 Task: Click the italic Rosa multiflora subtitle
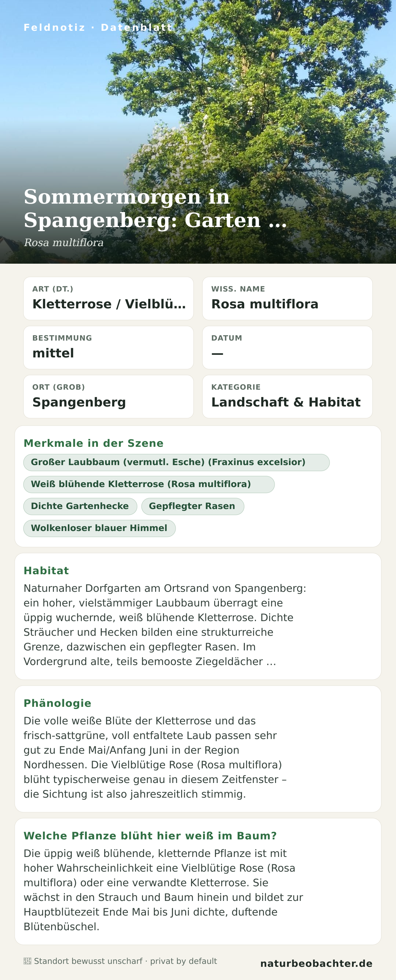[x=63, y=243]
